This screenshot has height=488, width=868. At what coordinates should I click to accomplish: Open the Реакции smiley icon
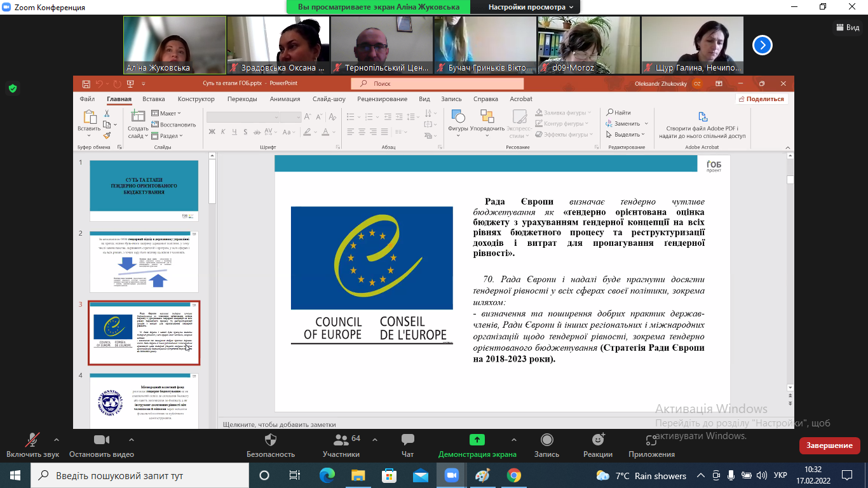(598, 440)
